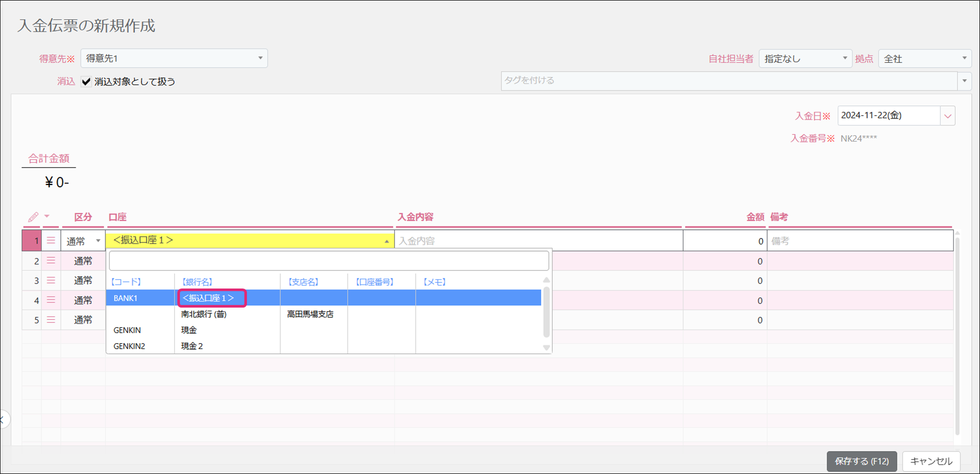Click the pencil edit icon in table header
This screenshot has height=474, width=980.
tap(33, 217)
